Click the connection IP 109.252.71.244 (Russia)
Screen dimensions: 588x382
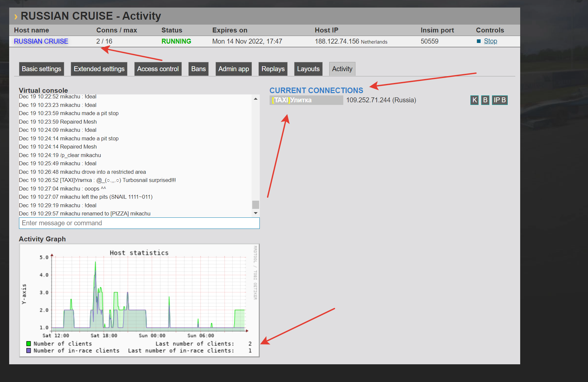coord(381,100)
